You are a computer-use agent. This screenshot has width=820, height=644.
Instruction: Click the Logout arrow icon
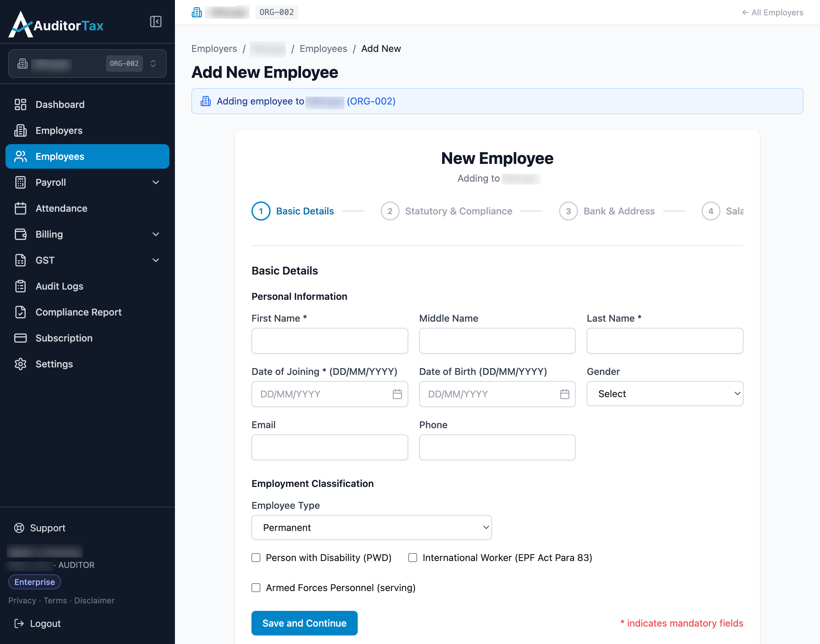tap(19, 624)
